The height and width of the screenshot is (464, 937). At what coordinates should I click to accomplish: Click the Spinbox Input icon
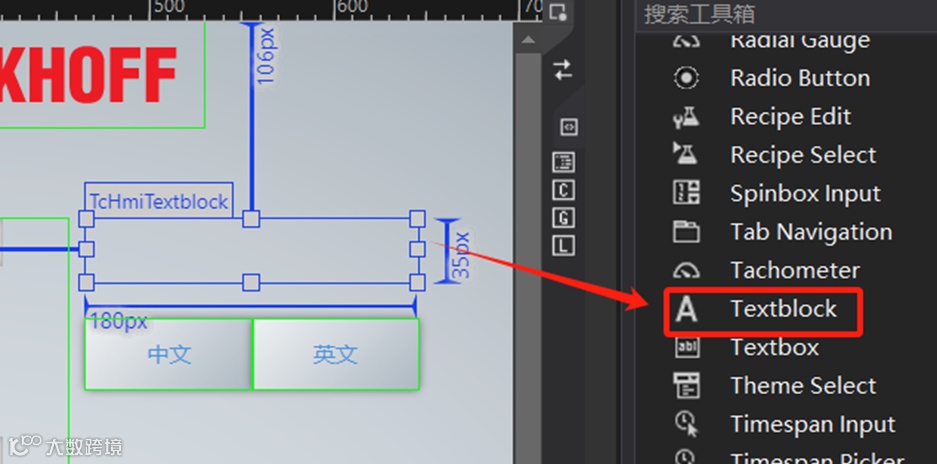click(686, 193)
